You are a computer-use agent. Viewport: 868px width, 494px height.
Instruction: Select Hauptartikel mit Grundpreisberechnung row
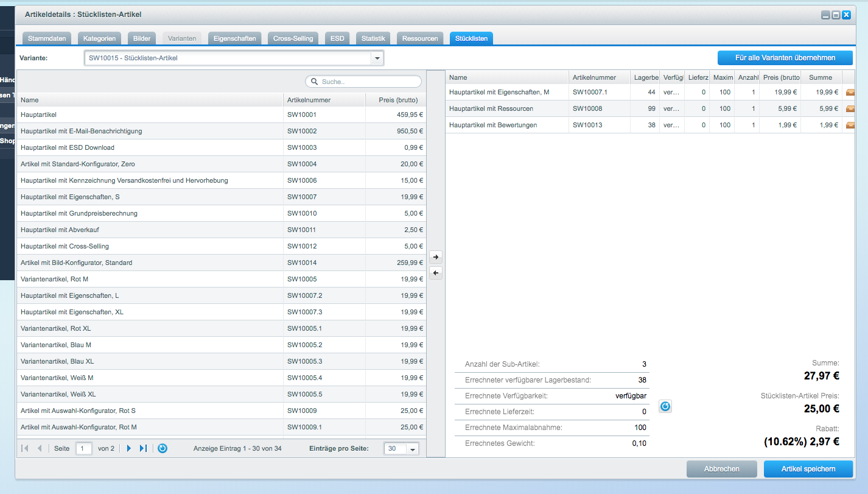point(222,213)
